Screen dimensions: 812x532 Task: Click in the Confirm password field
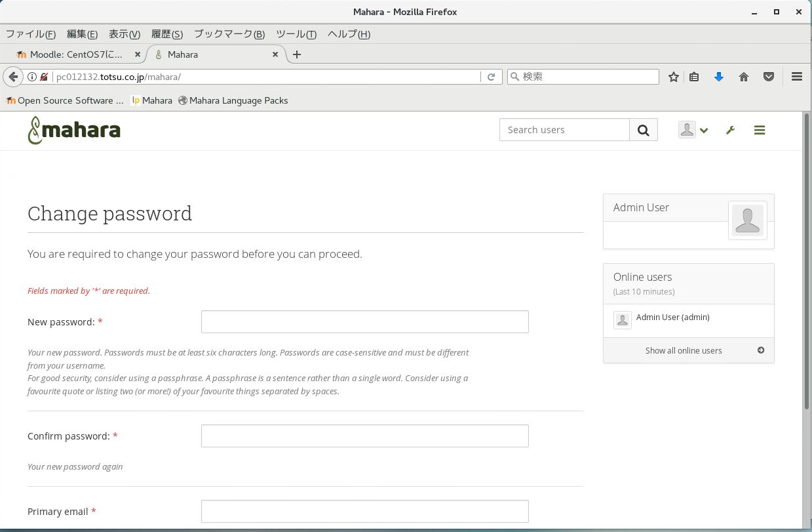click(x=364, y=436)
